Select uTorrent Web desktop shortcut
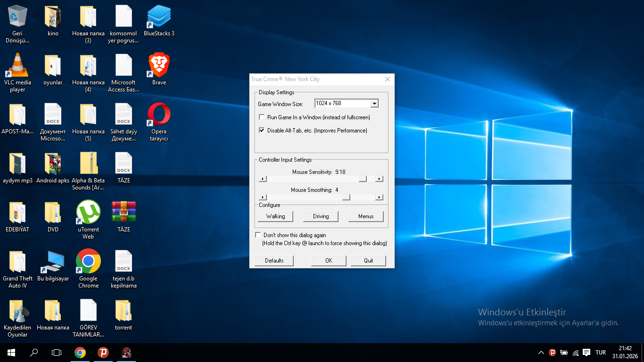Screen dimensions: 644x362 pyautogui.click(x=88, y=221)
